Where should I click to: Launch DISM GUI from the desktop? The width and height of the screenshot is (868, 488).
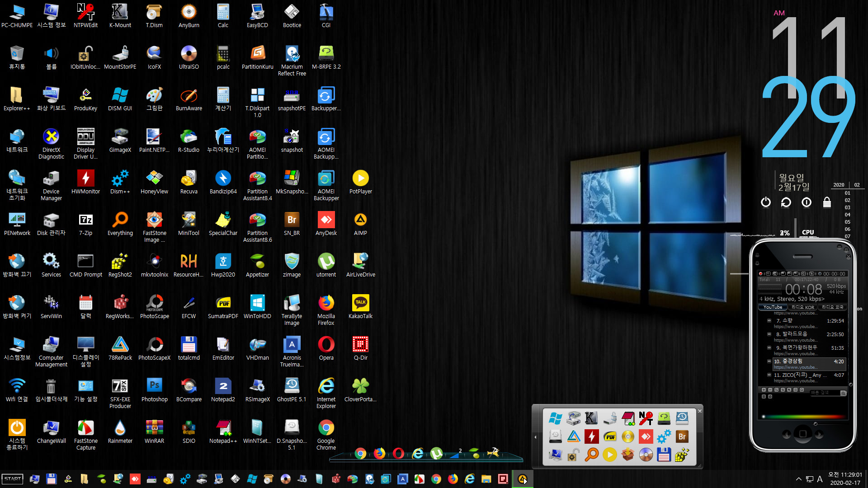120,99
